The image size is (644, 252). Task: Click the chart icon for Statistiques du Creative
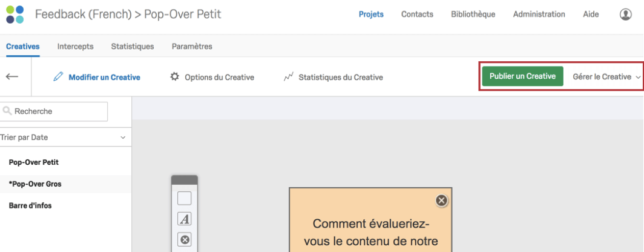pyautogui.click(x=289, y=77)
